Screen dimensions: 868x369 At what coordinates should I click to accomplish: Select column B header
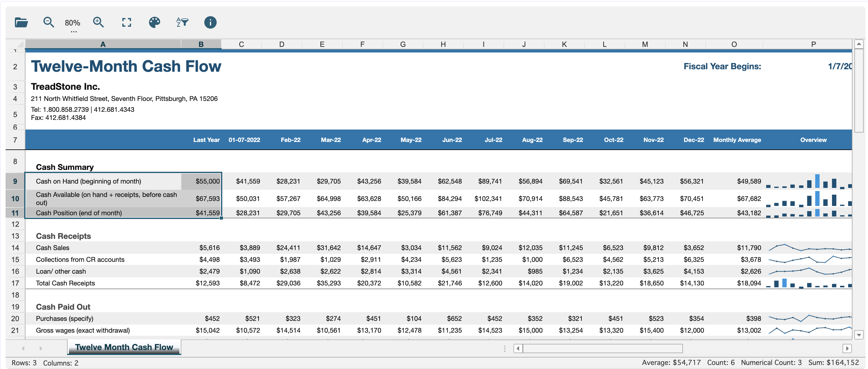tap(201, 44)
